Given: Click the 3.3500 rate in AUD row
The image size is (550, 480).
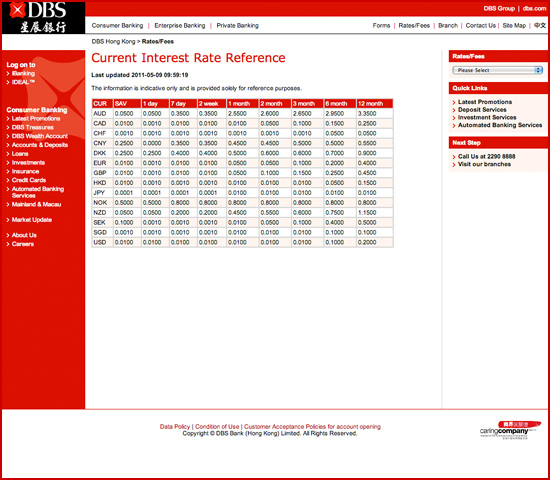Looking at the screenshot, I should tap(367, 114).
